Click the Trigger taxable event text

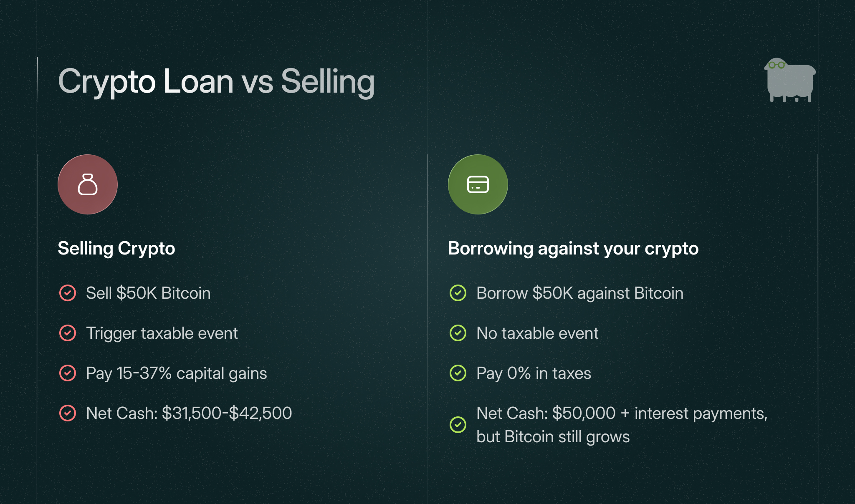[x=162, y=333]
